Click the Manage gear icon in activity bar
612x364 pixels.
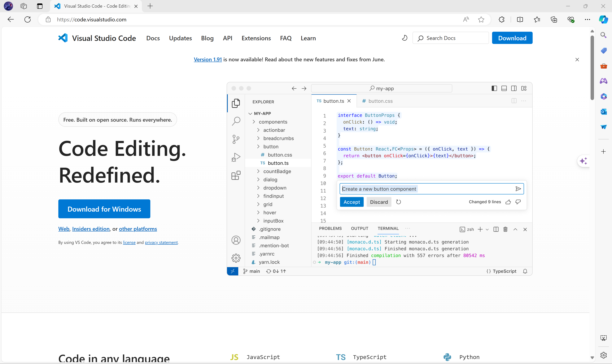(x=236, y=258)
